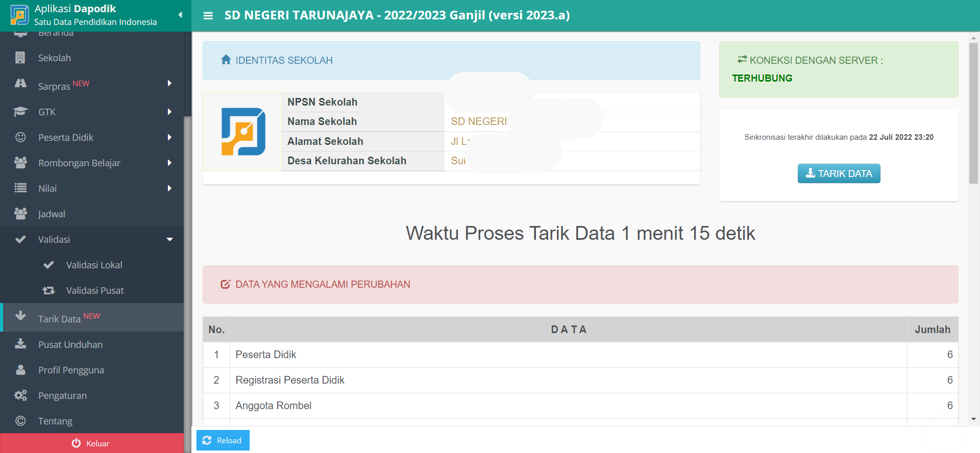Click the TARIK DATA button

coord(839,173)
